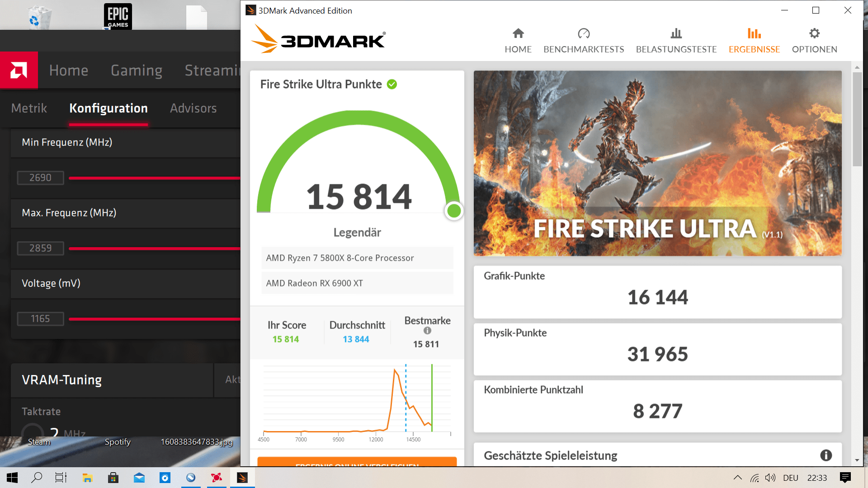Open the Gaming menu in AMD software
The width and height of the screenshot is (868, 488).
click(137, 70)
